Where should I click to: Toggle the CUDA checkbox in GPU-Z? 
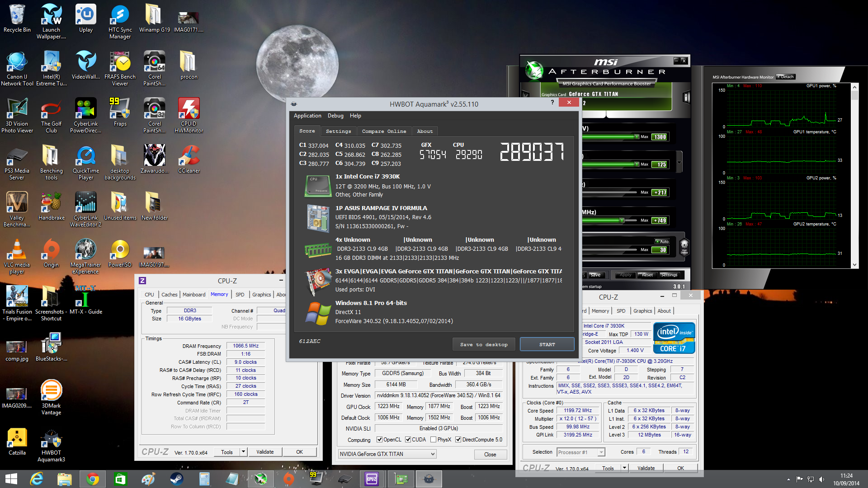coord(408,439)
